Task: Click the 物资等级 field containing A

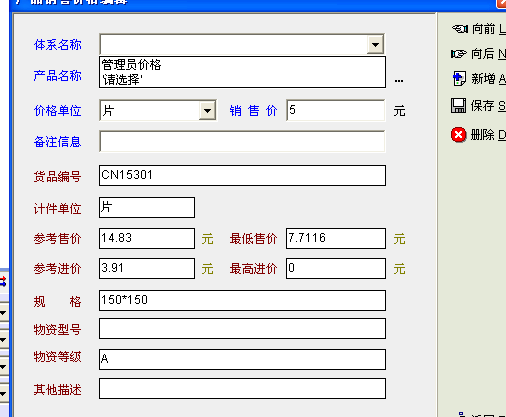Action: tap(242, 359)
